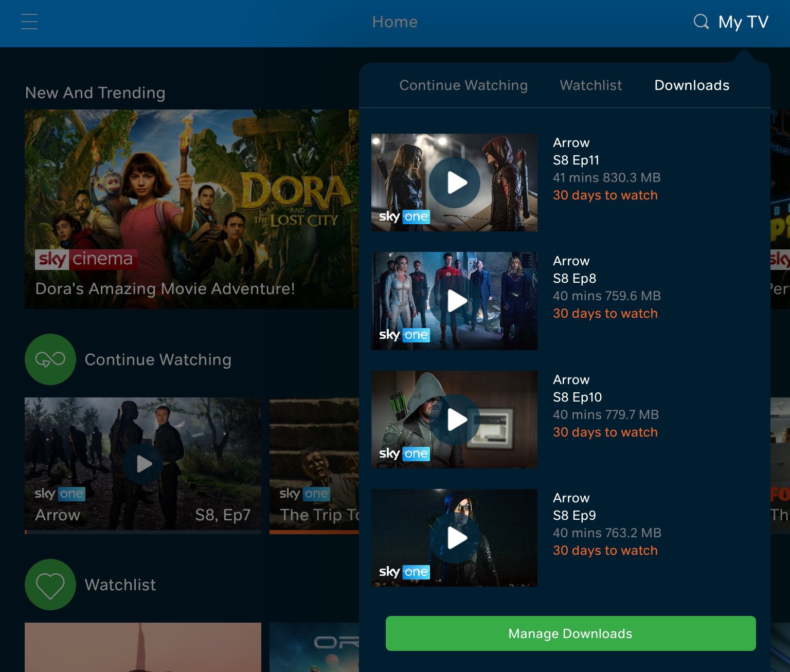Click sky one logo on The Trip card

tap(304, 494)
